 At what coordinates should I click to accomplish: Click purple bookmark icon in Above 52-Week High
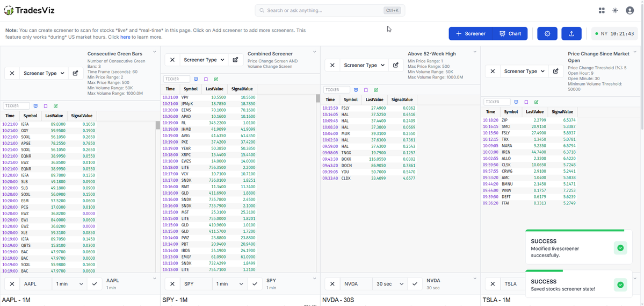[x=366, y=90]
